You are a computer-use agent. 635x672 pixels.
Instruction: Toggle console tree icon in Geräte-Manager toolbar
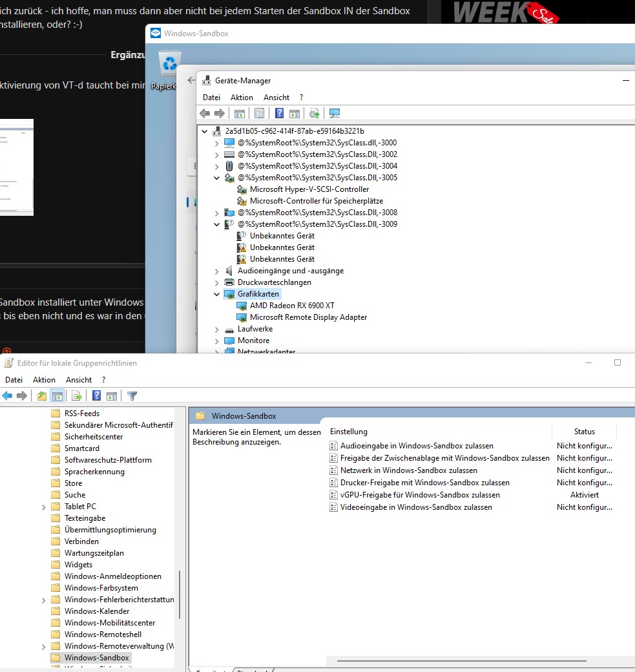click(x=240, y=114)
